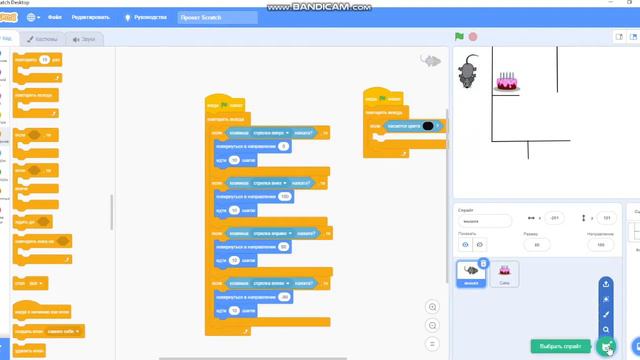Screen dimensions: 640x360
Task: Switch to the Звуки tab
Action: coord(84,39)
